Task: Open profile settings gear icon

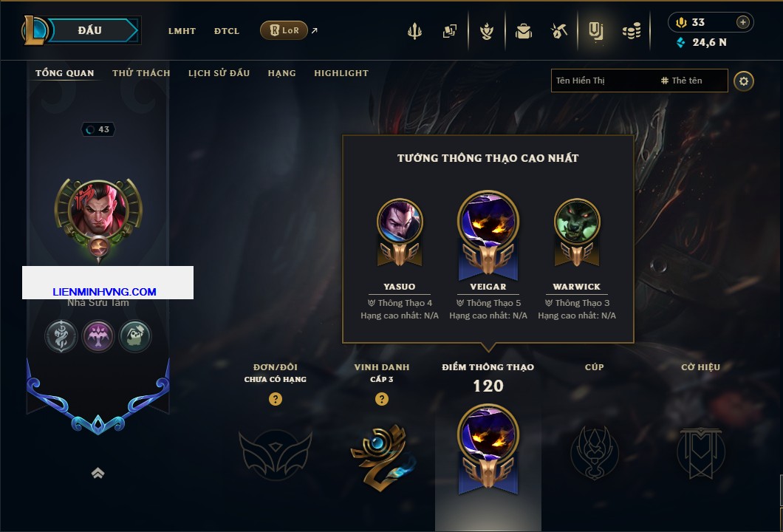Action: [744, 81]
